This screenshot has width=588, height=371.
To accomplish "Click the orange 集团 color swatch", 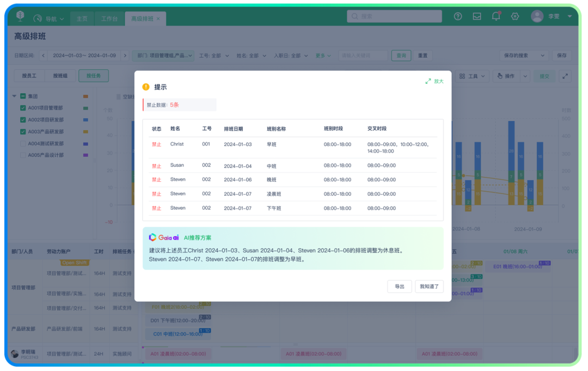I will click(x=85, y=96).
